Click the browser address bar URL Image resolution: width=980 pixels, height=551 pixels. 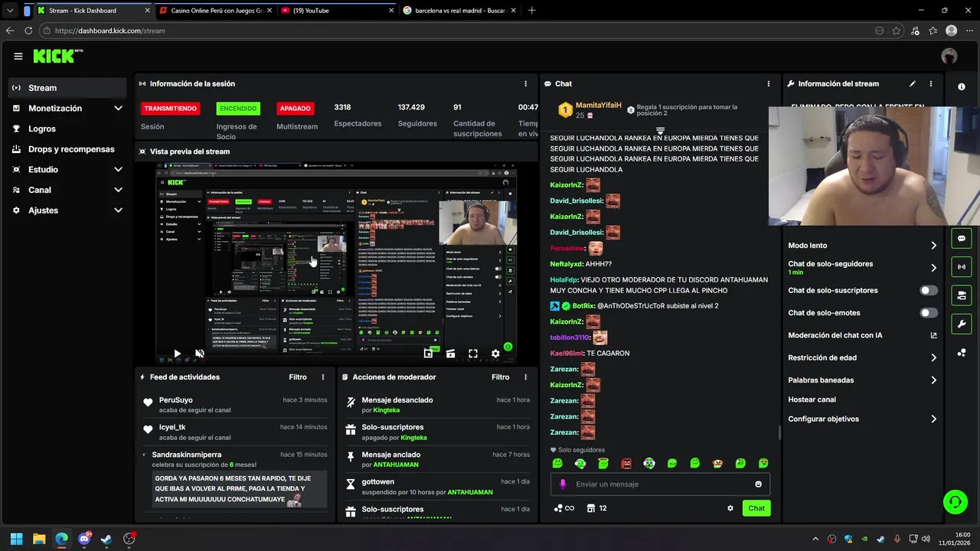click(109, 31)
